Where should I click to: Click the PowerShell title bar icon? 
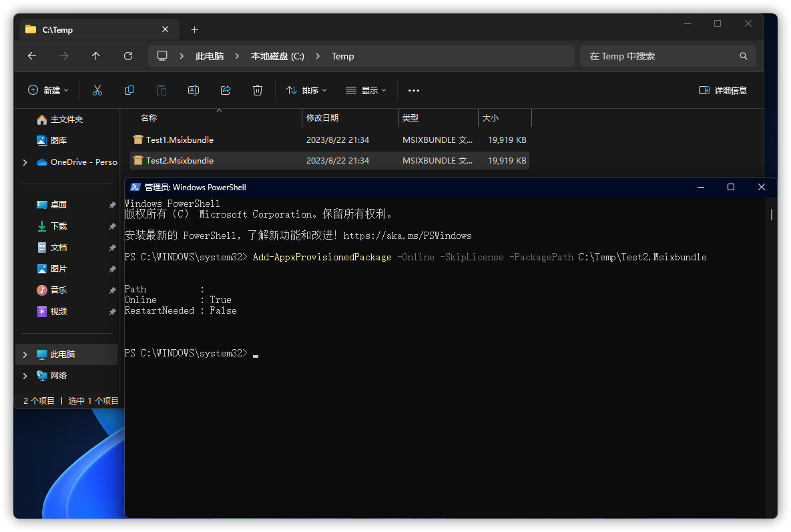[136, 187]
